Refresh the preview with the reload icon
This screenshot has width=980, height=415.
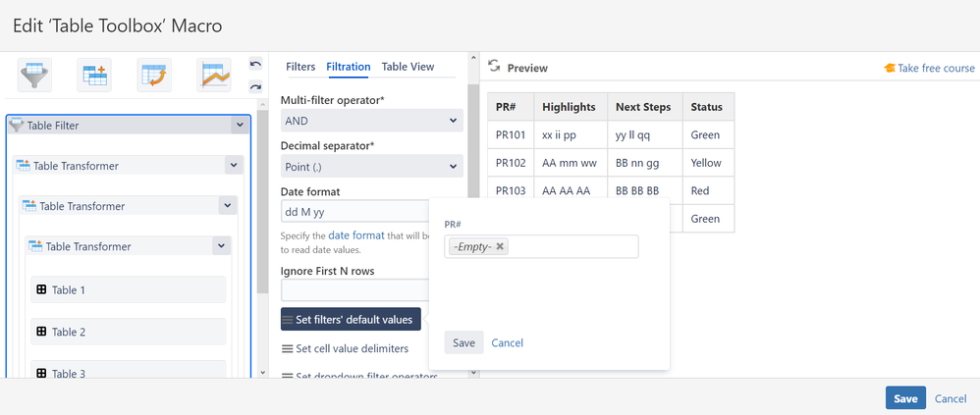pyautogui.click(x=494, y=66)
